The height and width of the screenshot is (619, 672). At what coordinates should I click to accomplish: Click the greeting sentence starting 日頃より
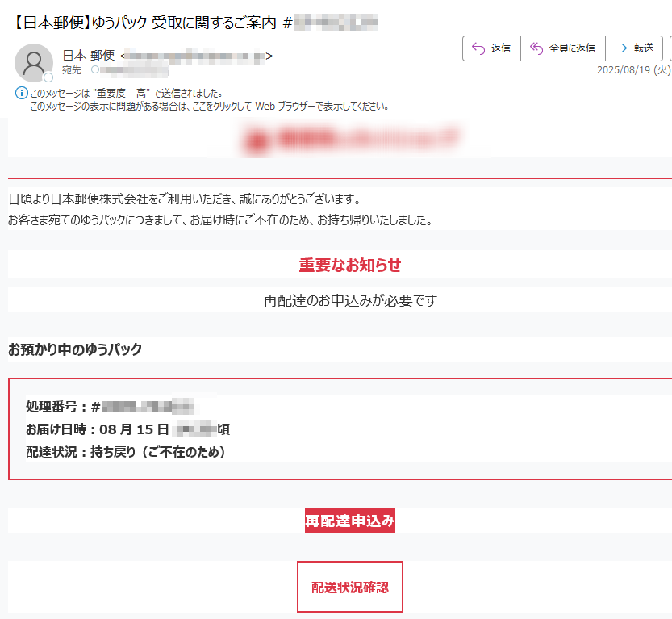(184, 199)
